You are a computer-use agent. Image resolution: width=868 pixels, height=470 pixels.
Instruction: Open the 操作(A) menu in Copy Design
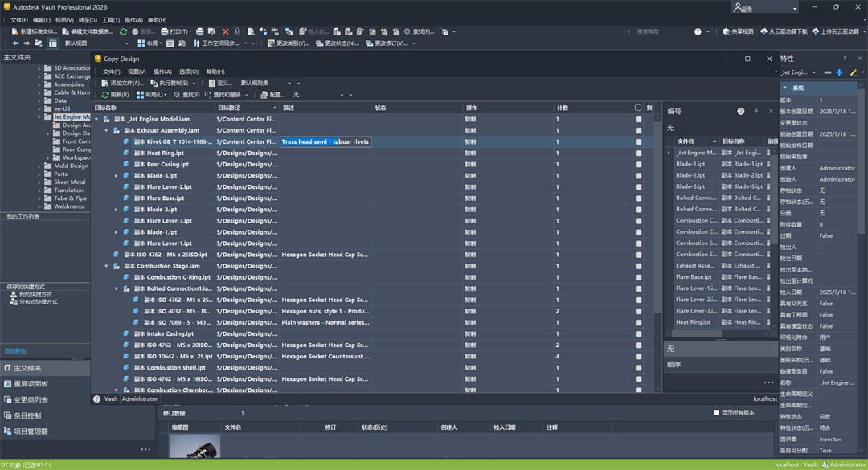pos(162,72)
